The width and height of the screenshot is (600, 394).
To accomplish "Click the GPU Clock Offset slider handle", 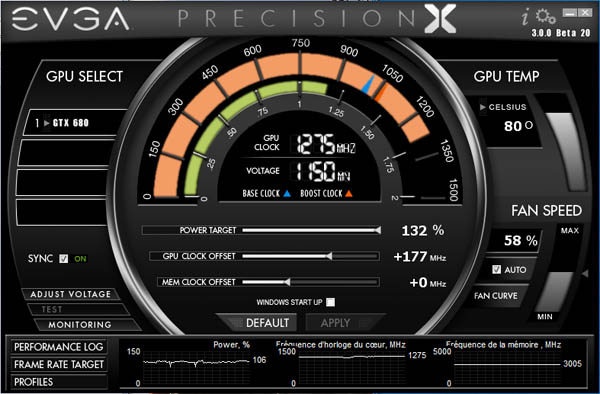I will [x=328, y=256].
